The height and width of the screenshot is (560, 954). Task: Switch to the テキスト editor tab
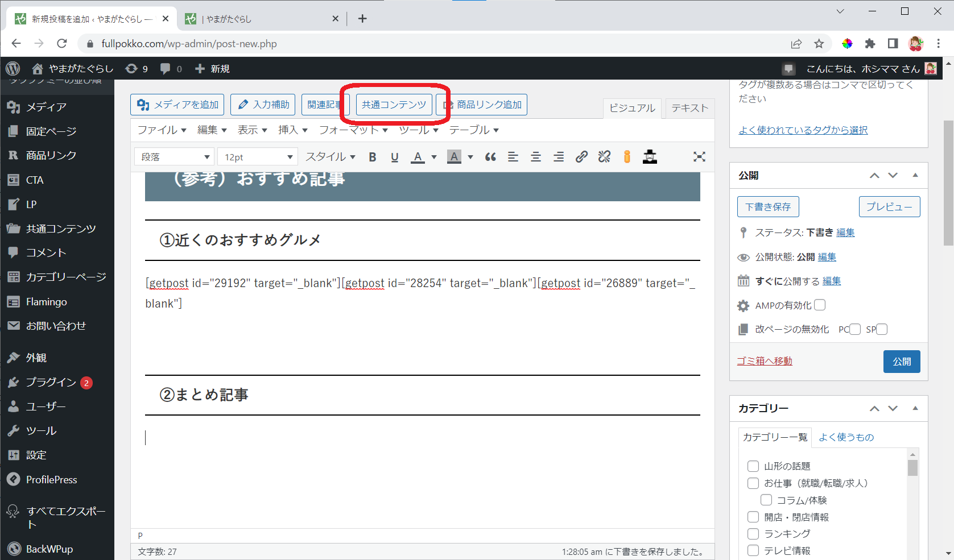point(689,108)
